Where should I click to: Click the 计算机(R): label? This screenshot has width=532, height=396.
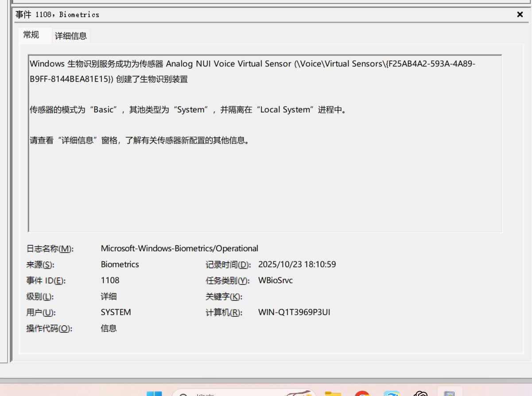click(224, 313)
